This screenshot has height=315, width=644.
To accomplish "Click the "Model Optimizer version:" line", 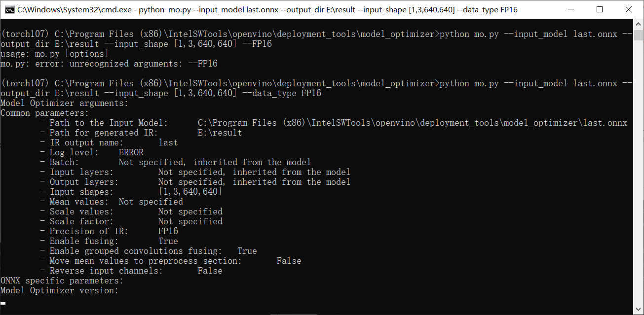I will click(x=59, y=290).
